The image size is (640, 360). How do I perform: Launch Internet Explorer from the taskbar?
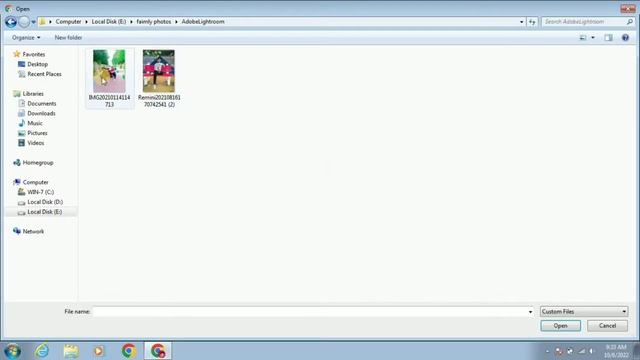click(x=42, y=351)
